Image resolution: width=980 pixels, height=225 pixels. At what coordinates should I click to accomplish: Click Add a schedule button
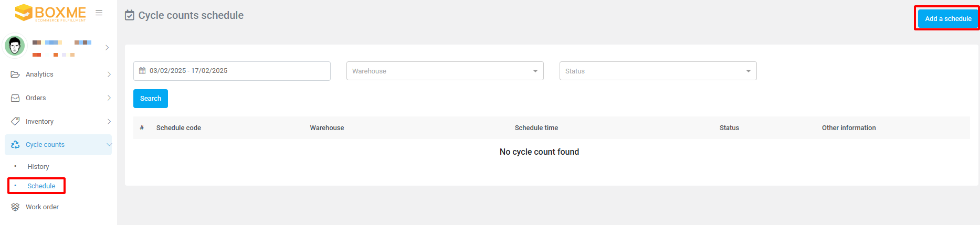pos(947,19)
